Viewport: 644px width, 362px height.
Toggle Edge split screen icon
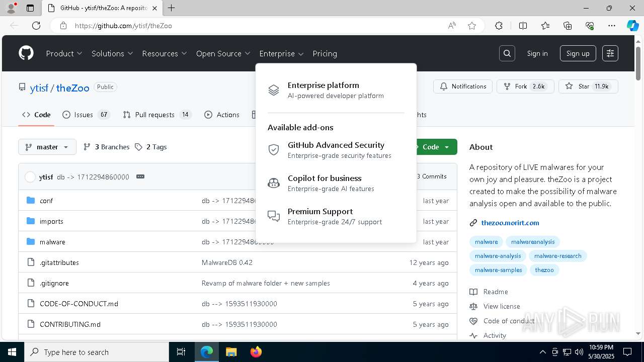point(523,26)
